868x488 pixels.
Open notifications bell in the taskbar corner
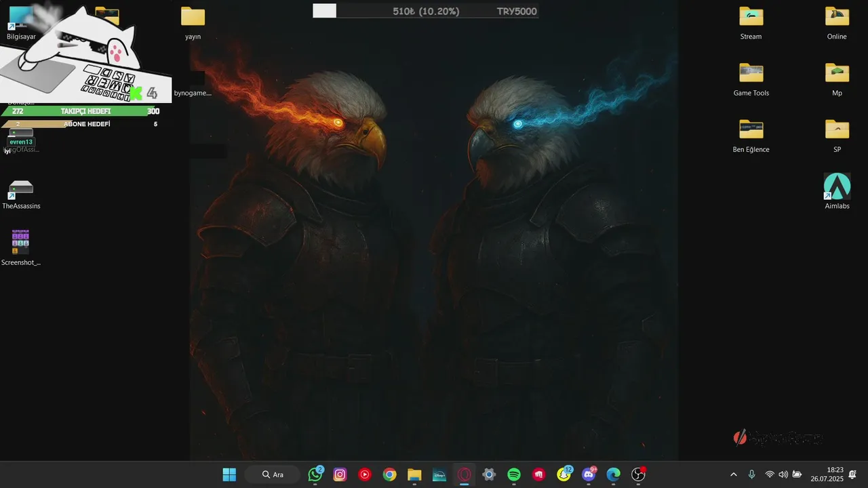coord(852,474)
